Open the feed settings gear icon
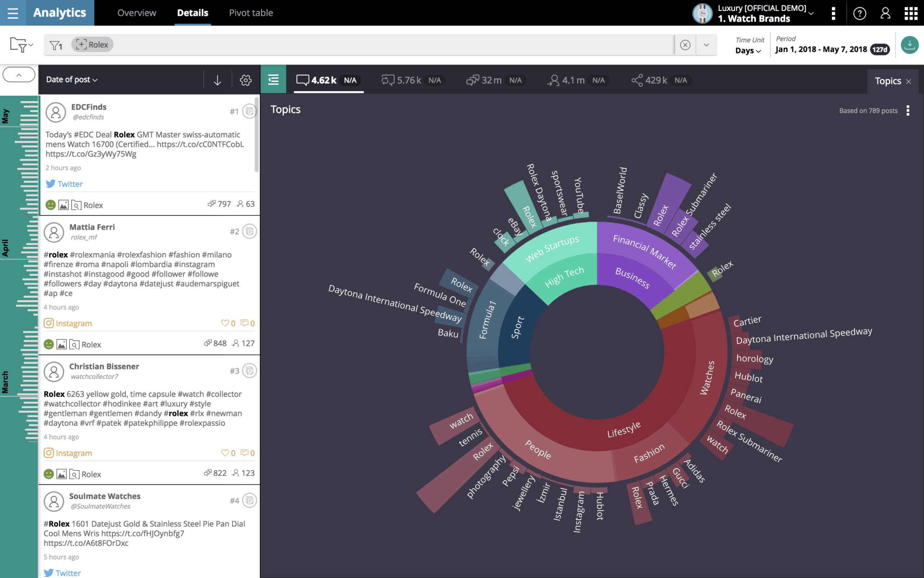924x578 pixels. click(245, 80)
